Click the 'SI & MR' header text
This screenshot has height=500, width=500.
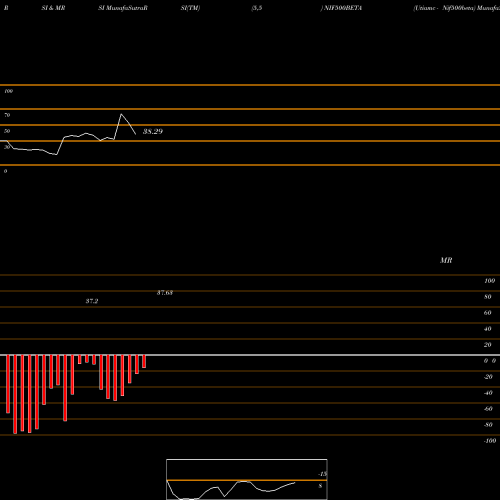(x=53, y=8)
